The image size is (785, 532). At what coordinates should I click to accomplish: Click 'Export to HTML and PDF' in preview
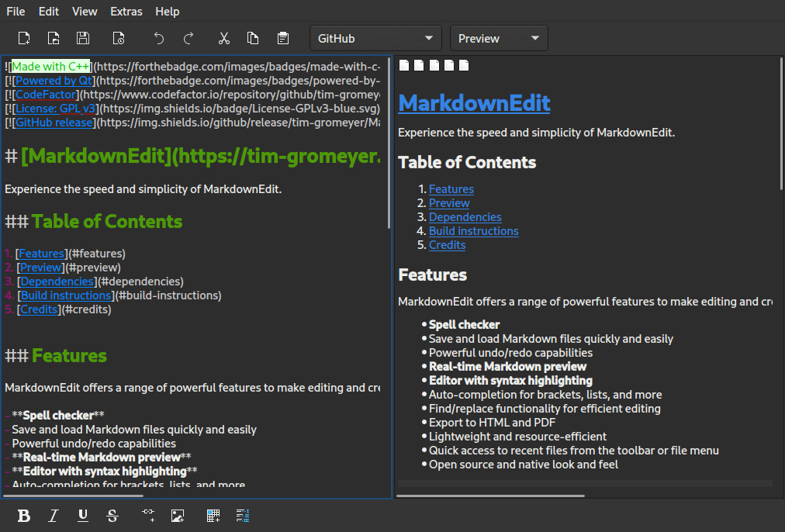[x=492, y=423]
